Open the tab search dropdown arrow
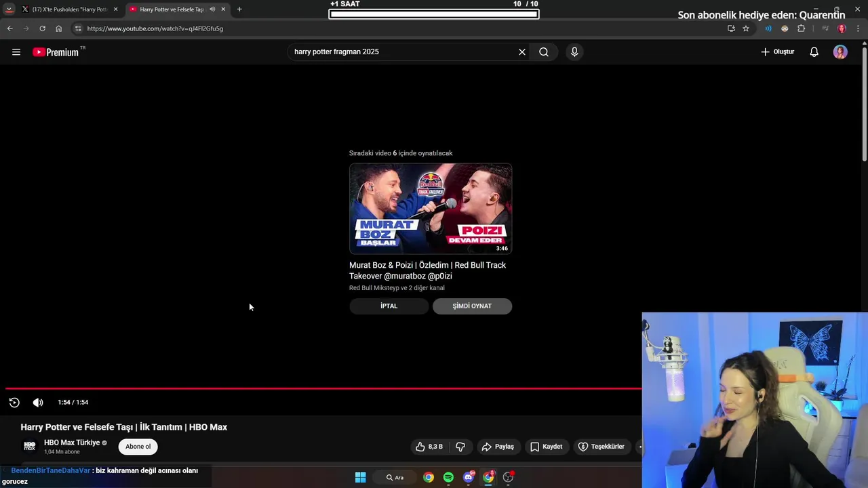 9,9
